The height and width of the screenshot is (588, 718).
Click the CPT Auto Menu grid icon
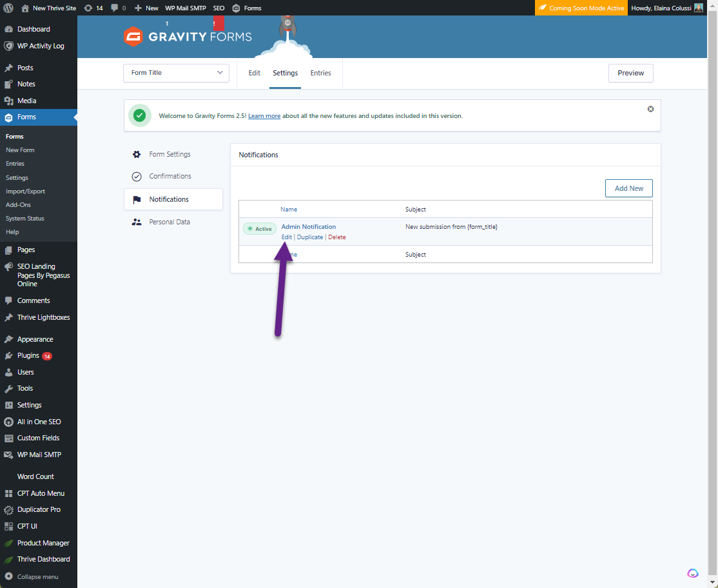coord(8,493)
